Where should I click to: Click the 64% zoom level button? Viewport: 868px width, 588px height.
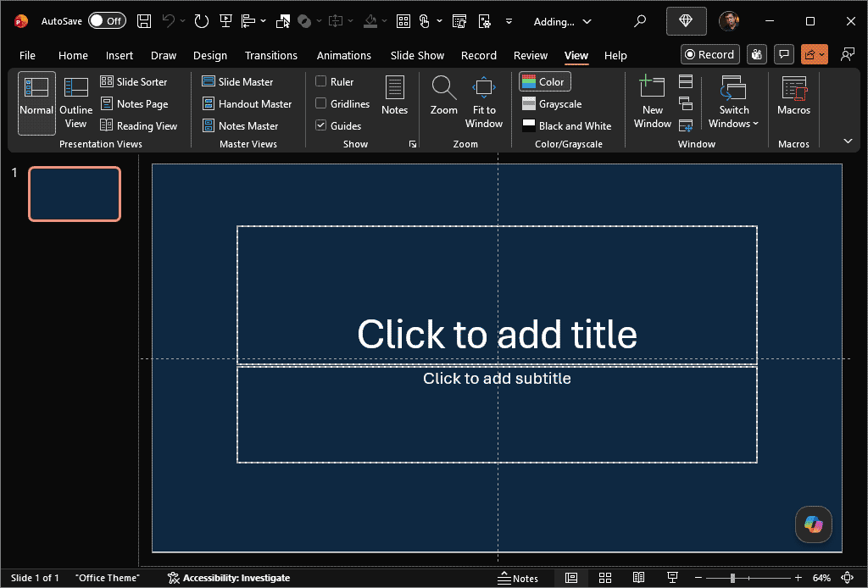pyautogui.click(x=821, y=578)
